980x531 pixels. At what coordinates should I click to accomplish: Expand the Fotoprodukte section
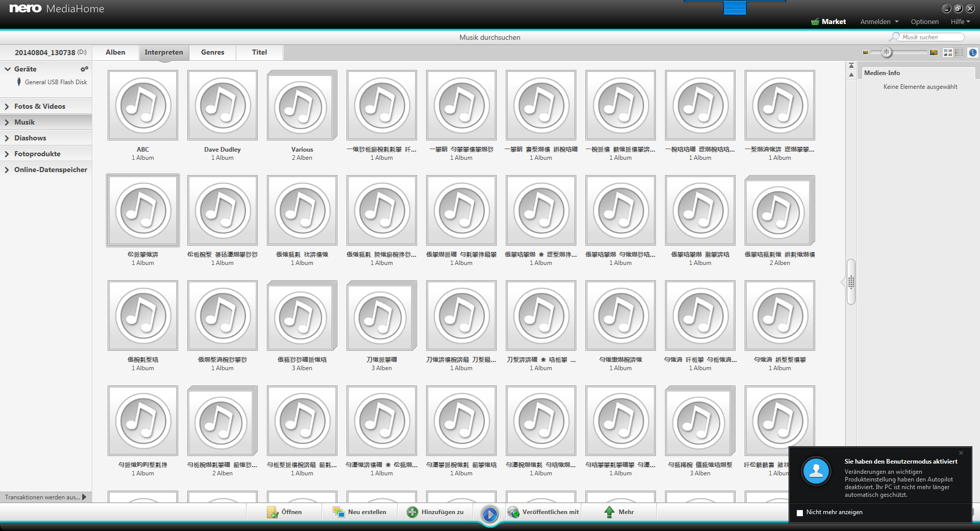coord(7,154)
